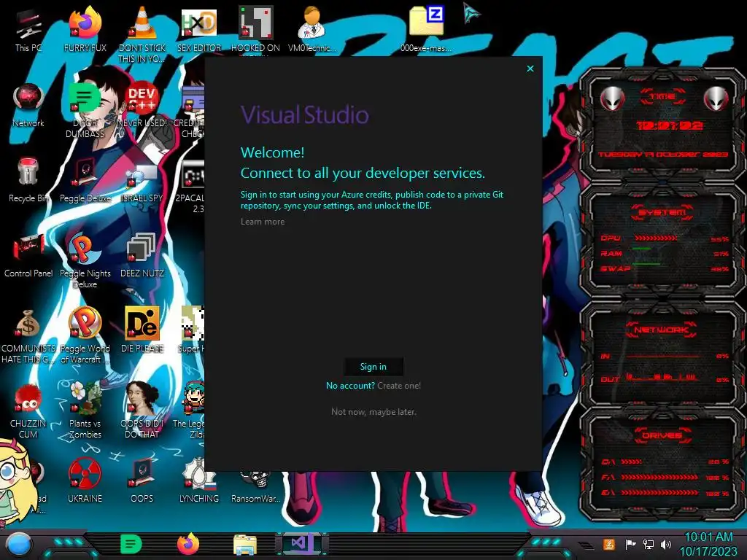
Task: Click the orange Java tray icon
Action: 608,544
